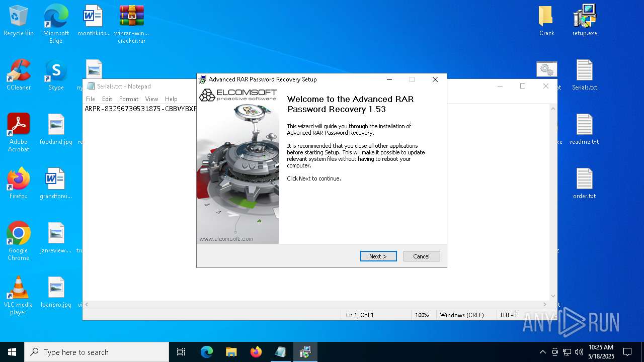This screenshot has height=362, width=644.
Task: Open the clock showing 10:25 AM
Action: point(601,352)
